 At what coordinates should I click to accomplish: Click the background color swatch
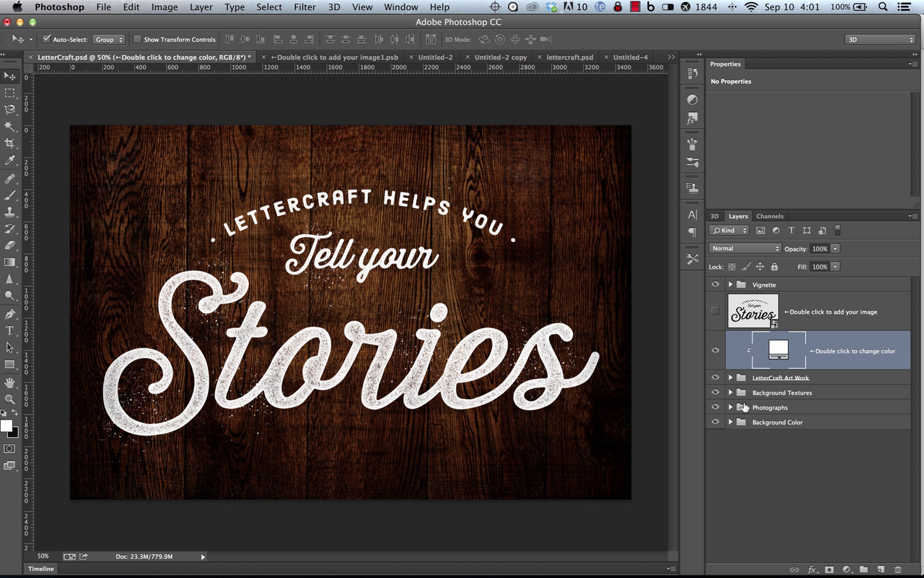click(15, 434)
